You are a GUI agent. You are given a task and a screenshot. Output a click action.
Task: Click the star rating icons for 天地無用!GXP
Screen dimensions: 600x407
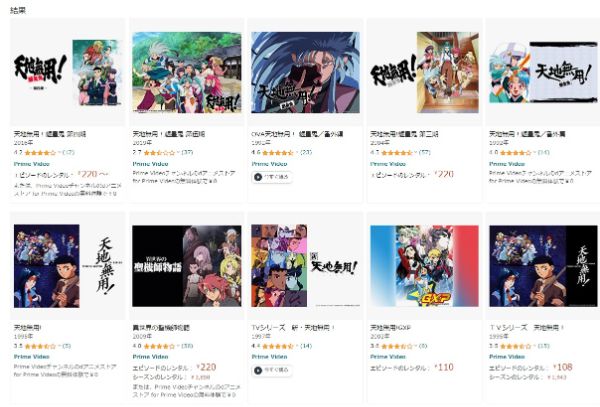pyautogui.click(x=396, y=346)
